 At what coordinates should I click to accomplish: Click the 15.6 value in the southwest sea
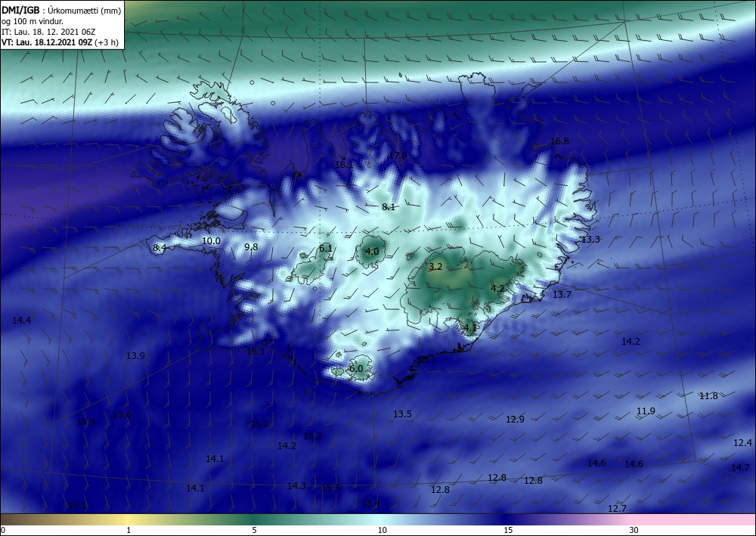coord(122,414)
